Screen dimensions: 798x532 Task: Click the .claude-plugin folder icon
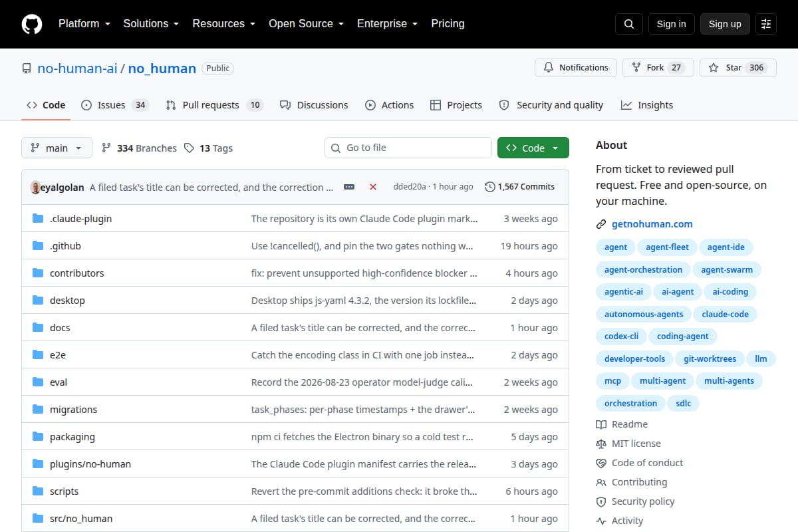(38, 218)
